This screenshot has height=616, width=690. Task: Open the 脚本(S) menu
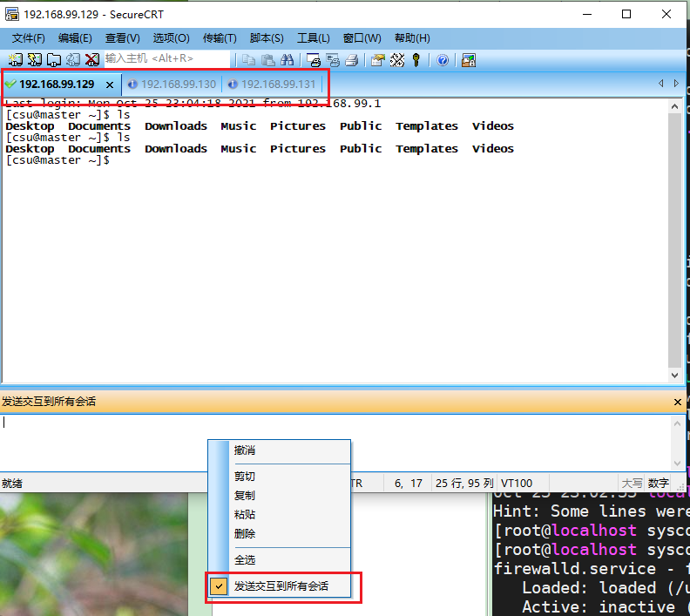point(267,38)
